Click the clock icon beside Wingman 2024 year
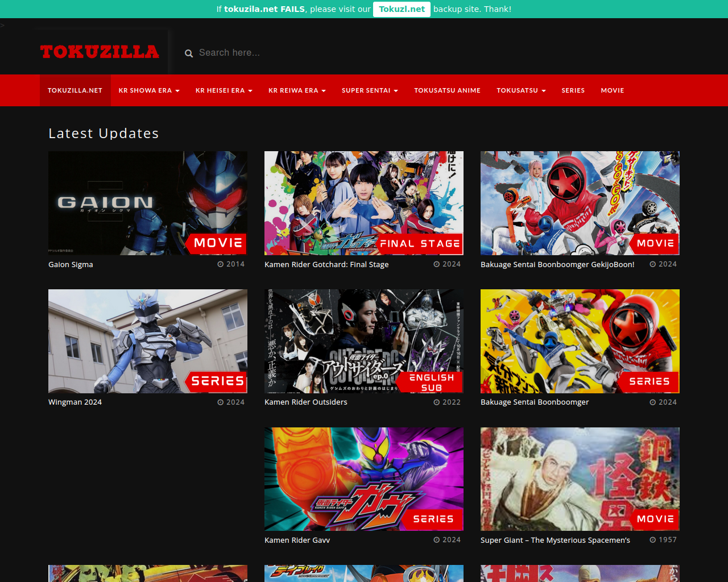 [x=220, y=402]
